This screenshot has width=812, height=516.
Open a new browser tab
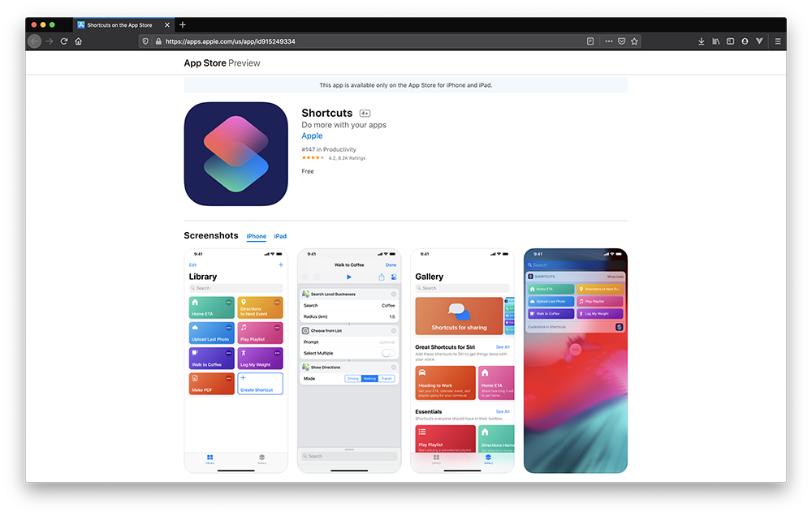point(182,25)
